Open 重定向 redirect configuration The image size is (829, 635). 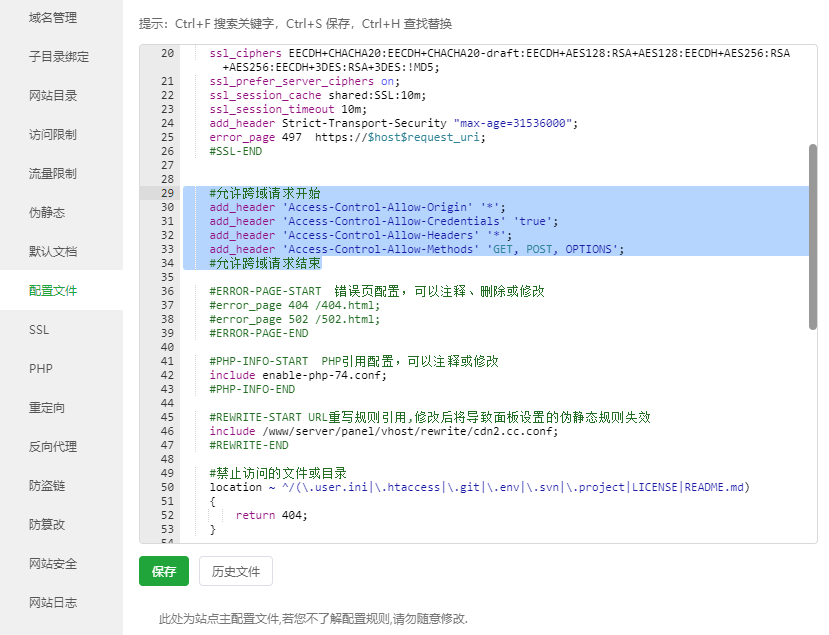[x=46, y=407]
